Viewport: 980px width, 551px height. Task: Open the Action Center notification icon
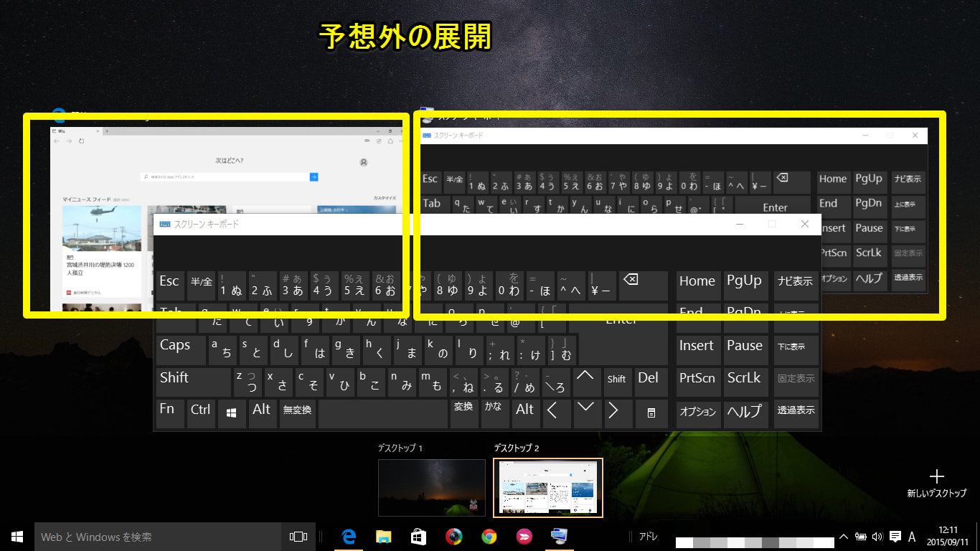[x=895, y=537]
